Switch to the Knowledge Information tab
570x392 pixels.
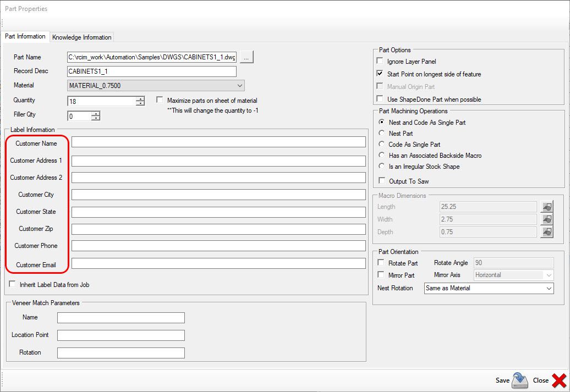tap(81, 36)
